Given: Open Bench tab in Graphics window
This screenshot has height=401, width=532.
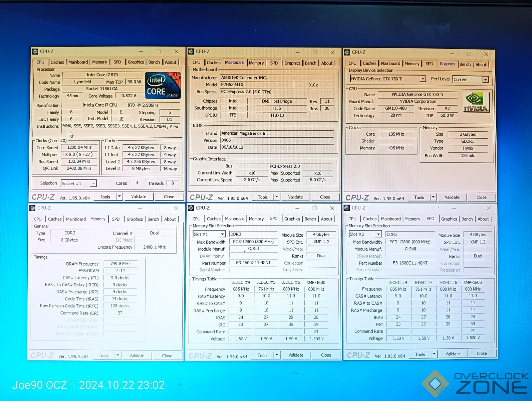Looking at the screenshot, I should [465, 64].
